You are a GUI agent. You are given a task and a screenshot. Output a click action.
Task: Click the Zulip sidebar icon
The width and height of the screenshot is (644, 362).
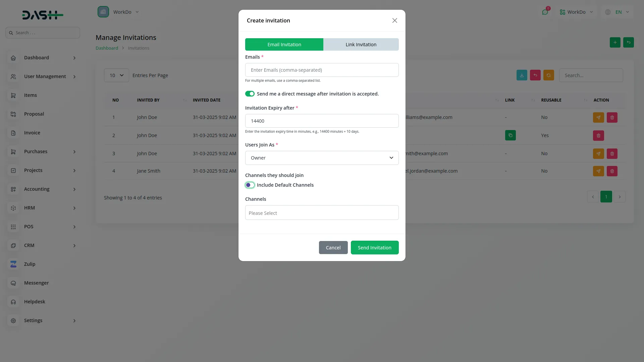pos(13,264)
